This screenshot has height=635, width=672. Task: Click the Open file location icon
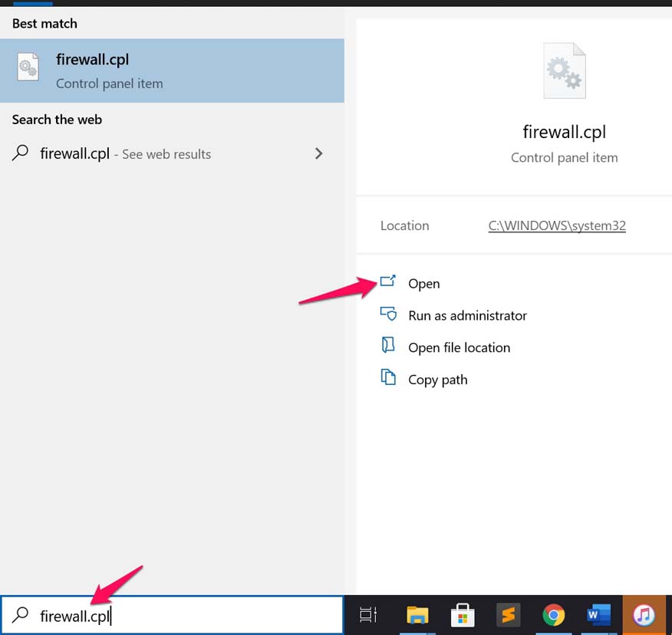pyautogui.click(x=388, y=344)
